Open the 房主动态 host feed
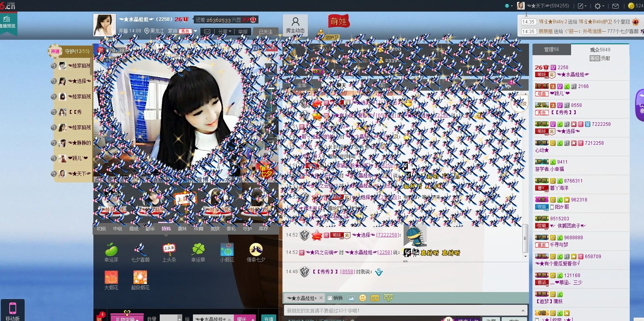644x321 pixels. pyautogui.click(x=295, y=25)
